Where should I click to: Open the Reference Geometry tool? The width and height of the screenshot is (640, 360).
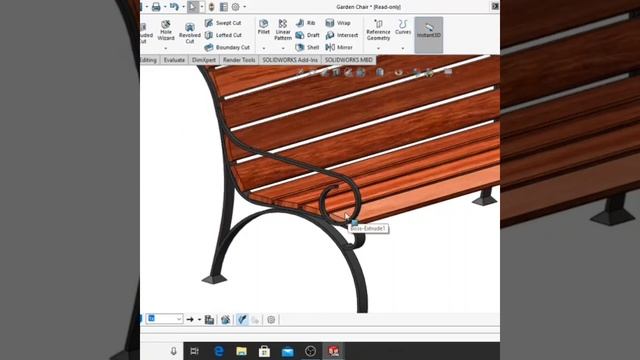tap(378, 29)
